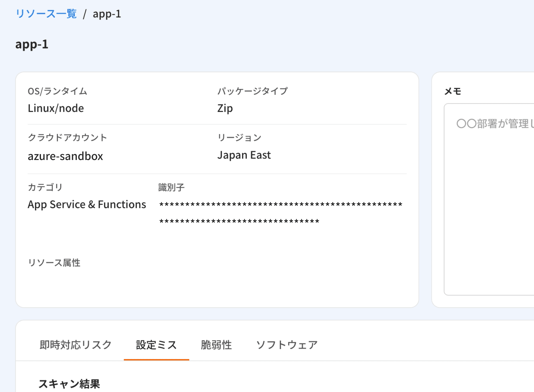This screenshot has width=534, height=392.
Task: Select the azure-sandbox cloud account value
Action: [x=65, y=156]
